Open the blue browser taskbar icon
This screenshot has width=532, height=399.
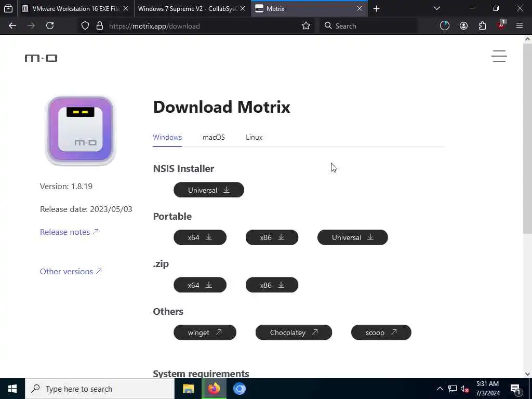point(239,389)
